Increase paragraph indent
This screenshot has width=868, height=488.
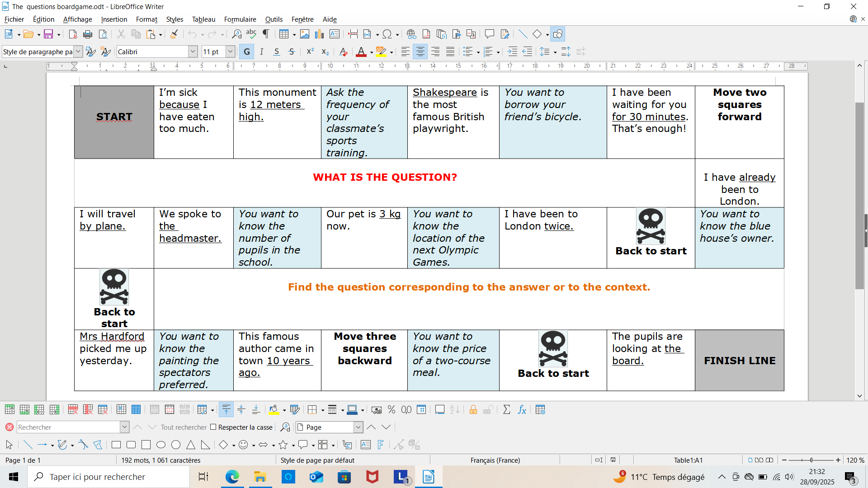[512, 52]
